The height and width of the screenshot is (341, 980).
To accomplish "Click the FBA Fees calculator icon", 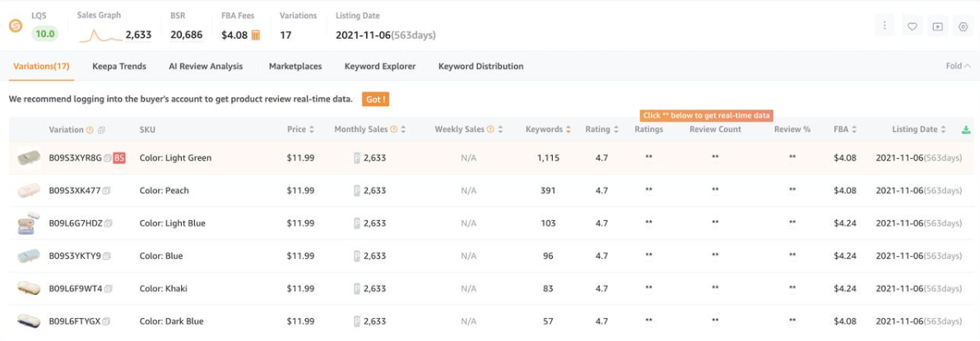I will pyautogui.click(x=256, y=35).
